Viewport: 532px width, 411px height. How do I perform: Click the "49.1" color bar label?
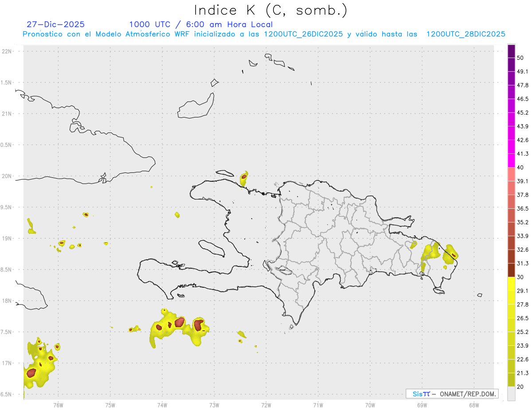(x=523, y=71)
